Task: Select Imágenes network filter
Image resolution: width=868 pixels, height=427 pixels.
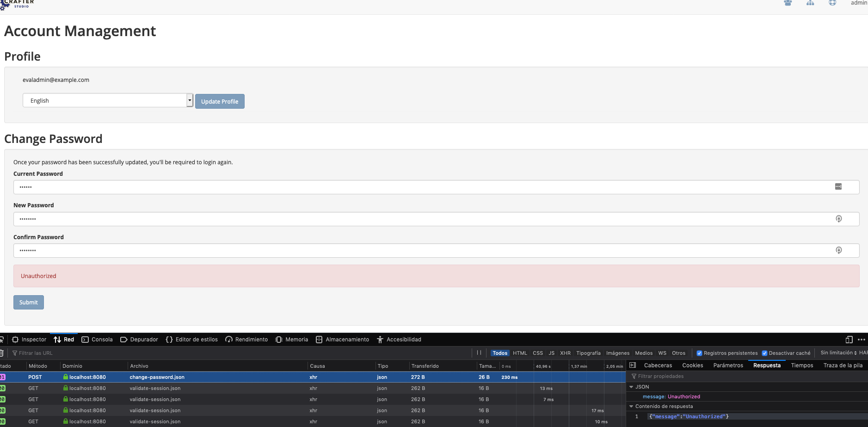Action: point(618,353)
